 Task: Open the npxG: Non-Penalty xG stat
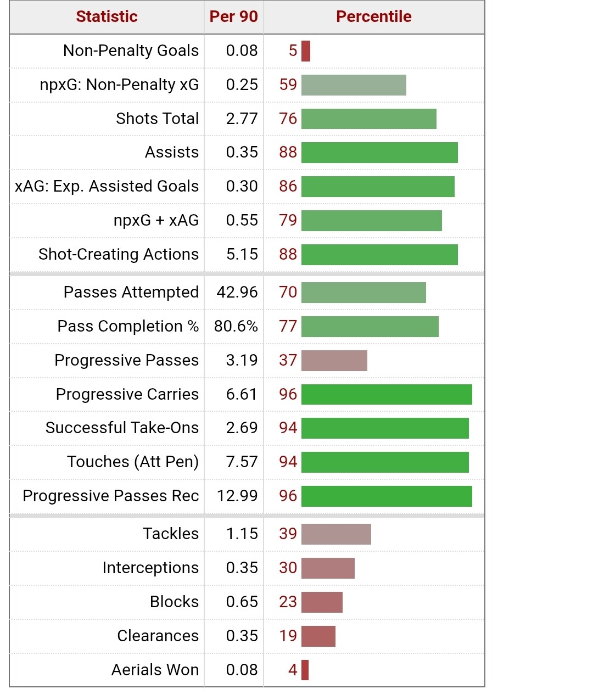[x=119, y=85]
